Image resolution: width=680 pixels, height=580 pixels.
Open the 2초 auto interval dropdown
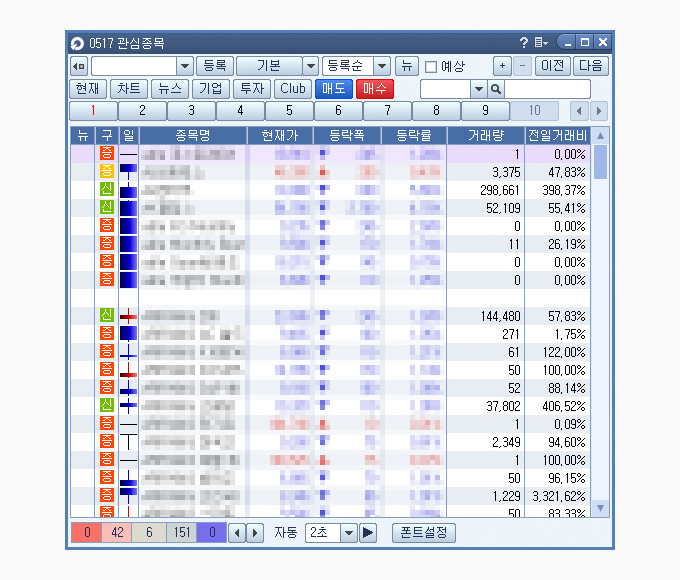(x=349, y=533)
